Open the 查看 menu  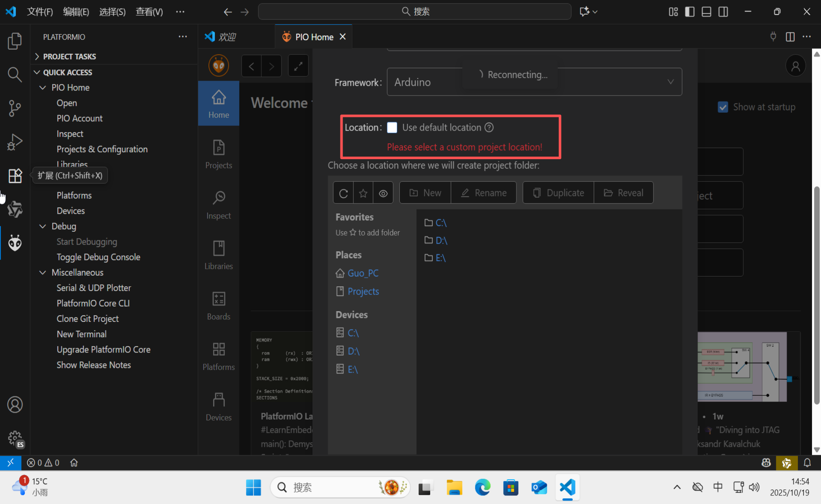[149, 12]
